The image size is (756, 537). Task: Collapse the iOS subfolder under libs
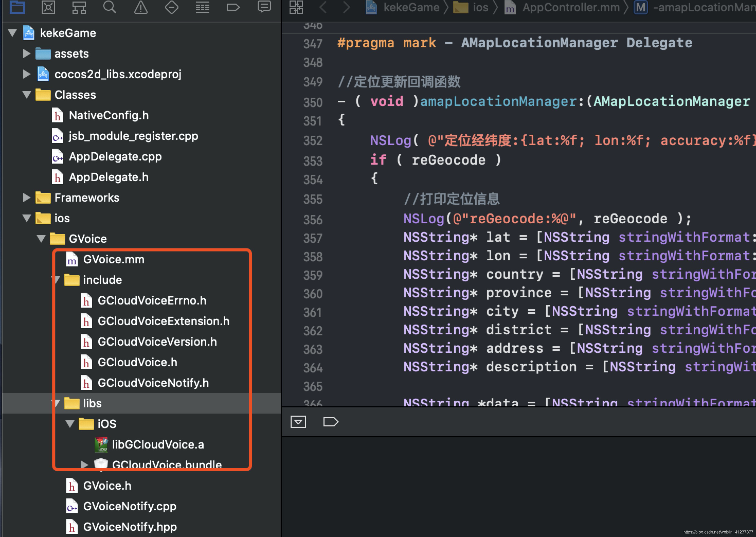(70, 424)
